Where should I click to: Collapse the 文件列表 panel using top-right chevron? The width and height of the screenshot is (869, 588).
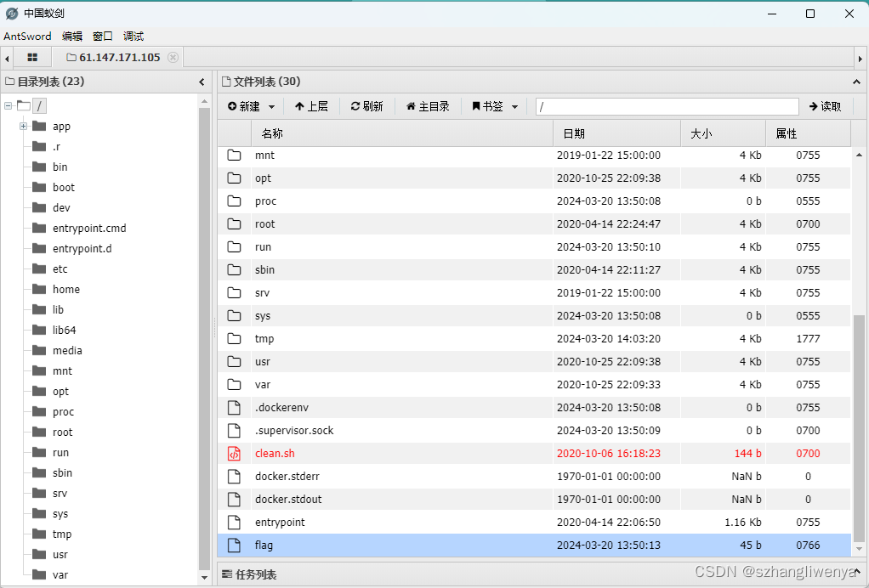pos(857,82)
